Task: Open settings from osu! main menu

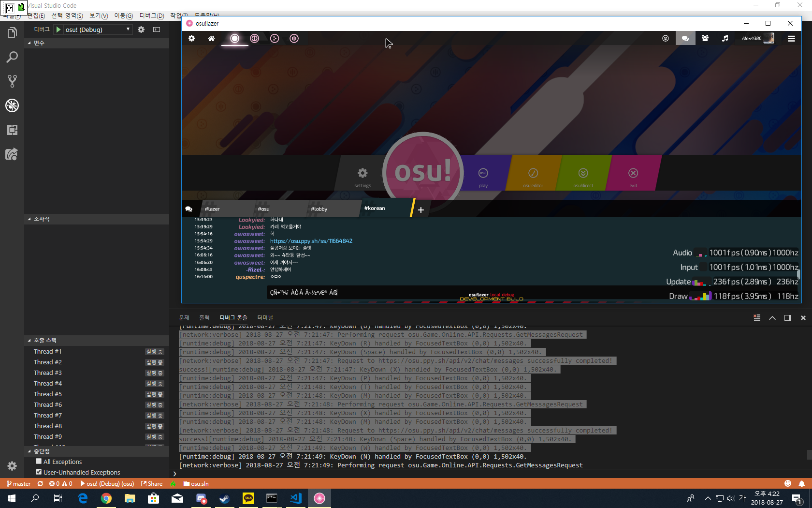Action: (x=362, y=177)
